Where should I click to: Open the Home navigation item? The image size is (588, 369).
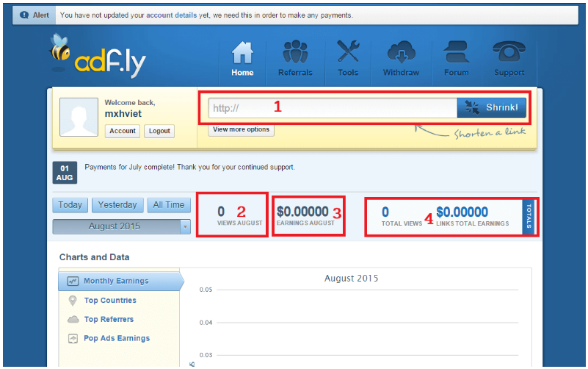(x=242, y=59)
